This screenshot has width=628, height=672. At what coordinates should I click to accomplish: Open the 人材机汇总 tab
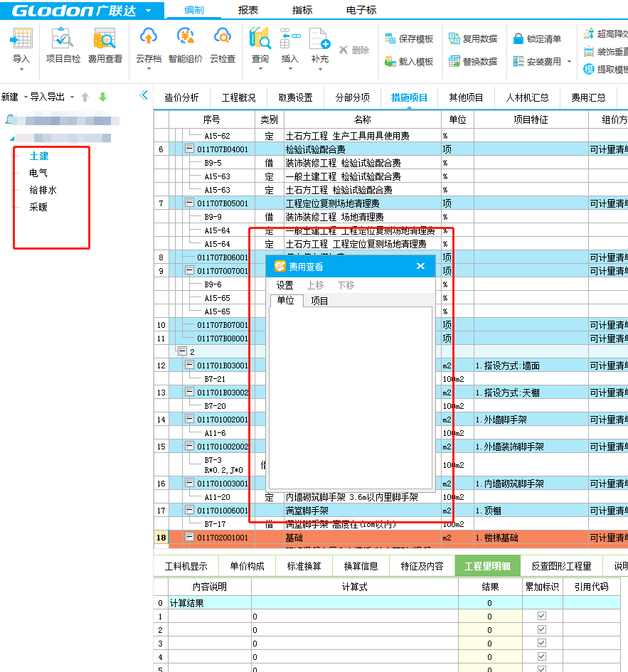[x=527, y=97]
